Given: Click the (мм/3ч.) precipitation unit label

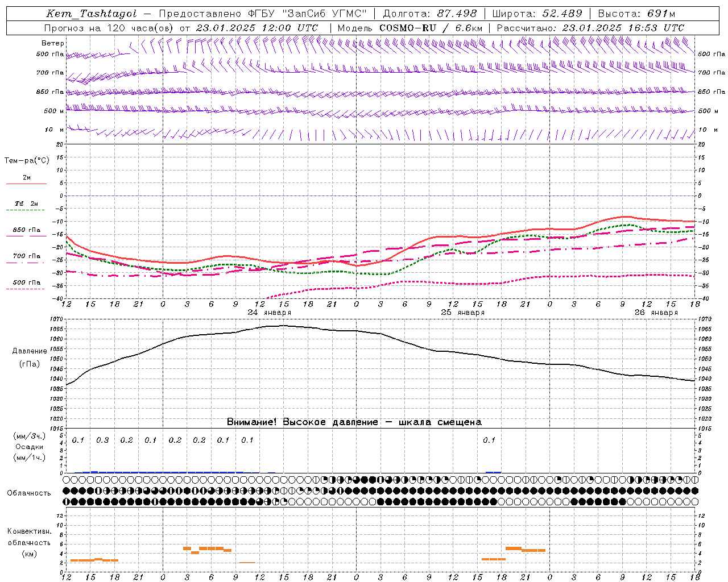Looking at the screenshot, I should point(29,436).
